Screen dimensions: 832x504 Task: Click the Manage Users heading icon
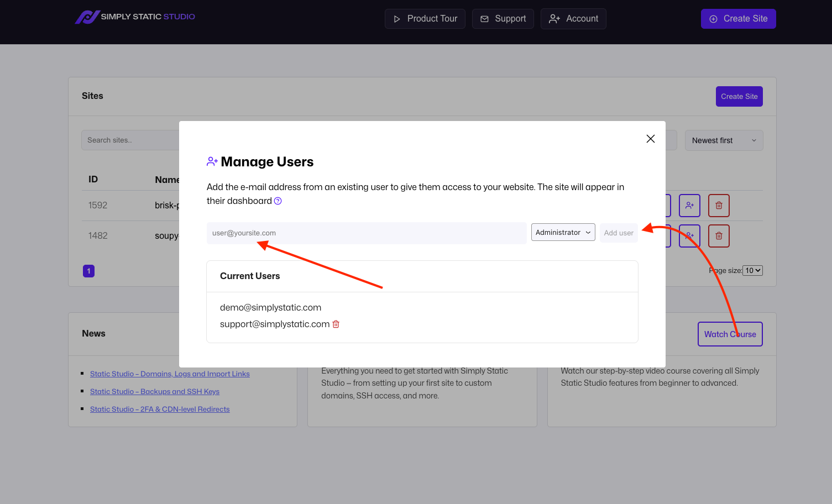pos(212,161)
